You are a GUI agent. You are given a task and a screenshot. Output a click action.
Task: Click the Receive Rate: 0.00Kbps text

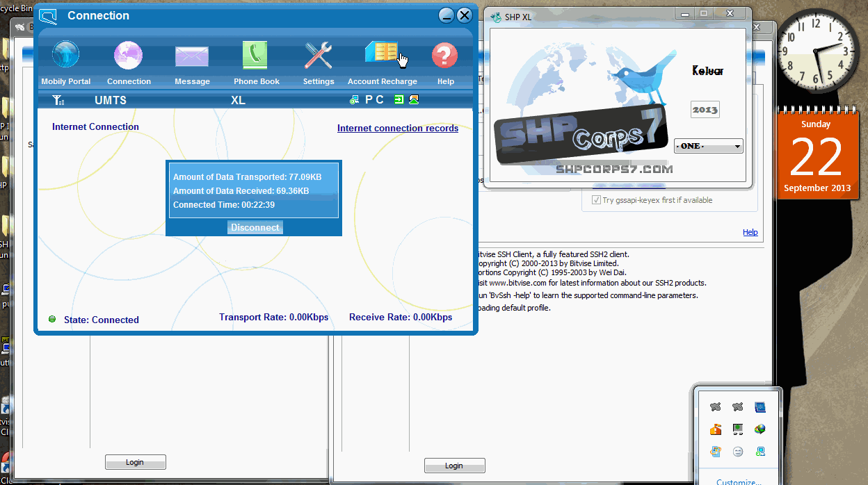[401, 317]
